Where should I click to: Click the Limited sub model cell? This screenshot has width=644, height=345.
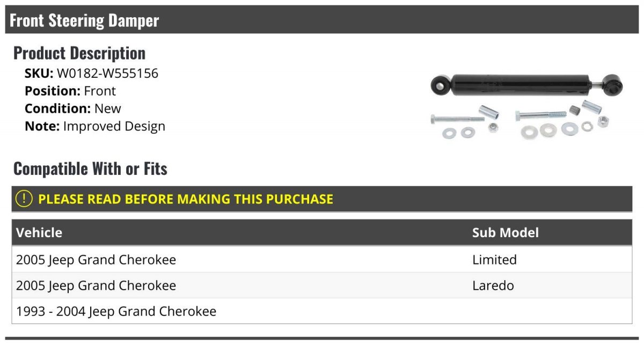click(494, 260)
